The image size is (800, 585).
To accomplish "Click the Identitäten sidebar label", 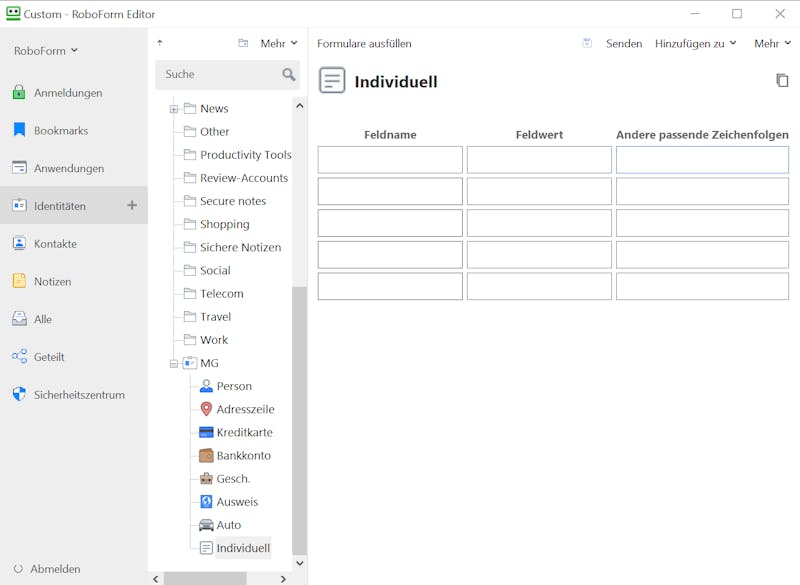I will (60, 206).
